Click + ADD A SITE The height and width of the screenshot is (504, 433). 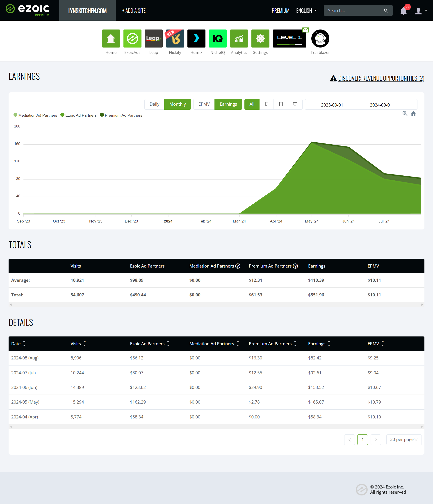coord(134,10)
